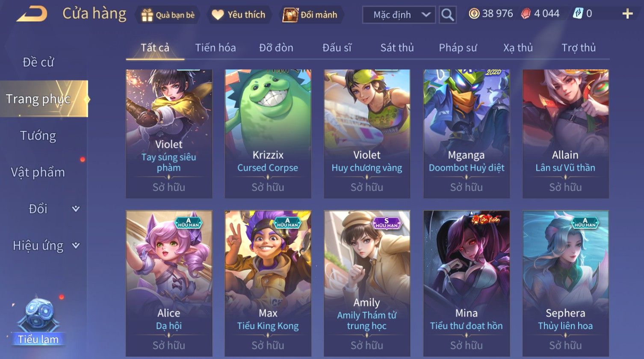Viewport: 644px width, 359px height.
Task: Click the red ruby currency icon
Action: pos(526,14)
